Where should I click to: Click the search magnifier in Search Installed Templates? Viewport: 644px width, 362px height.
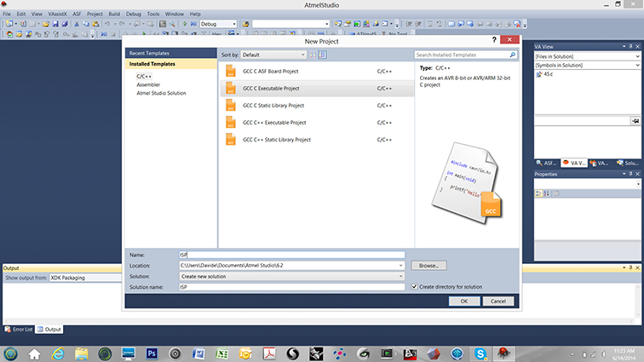[x=513, y=55]
